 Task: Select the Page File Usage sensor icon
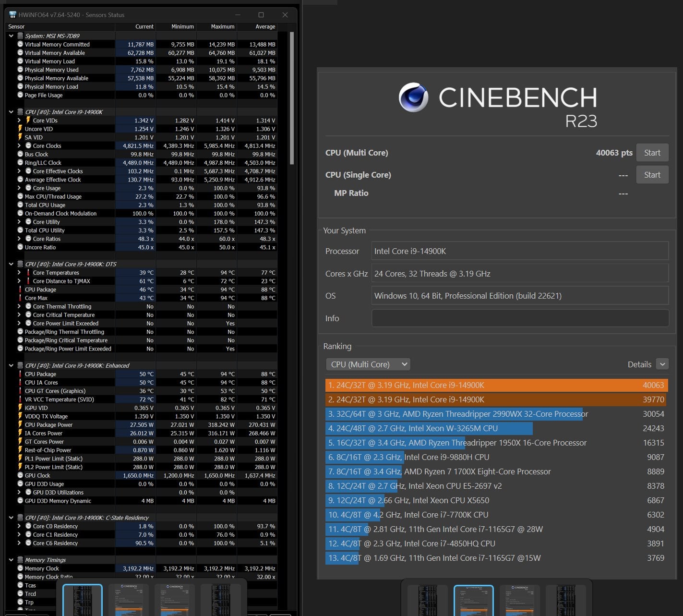[x=20, y=95]
